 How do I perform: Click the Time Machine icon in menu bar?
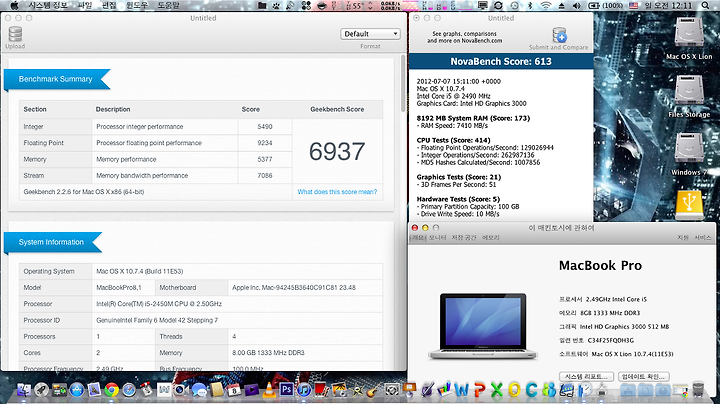click(x=514, y=6)
